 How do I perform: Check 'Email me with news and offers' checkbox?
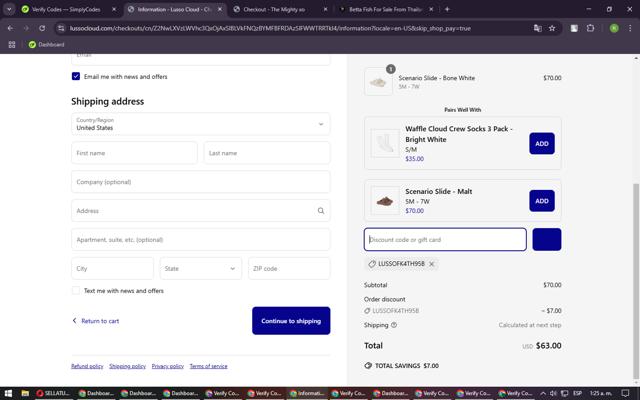point(76,76)
